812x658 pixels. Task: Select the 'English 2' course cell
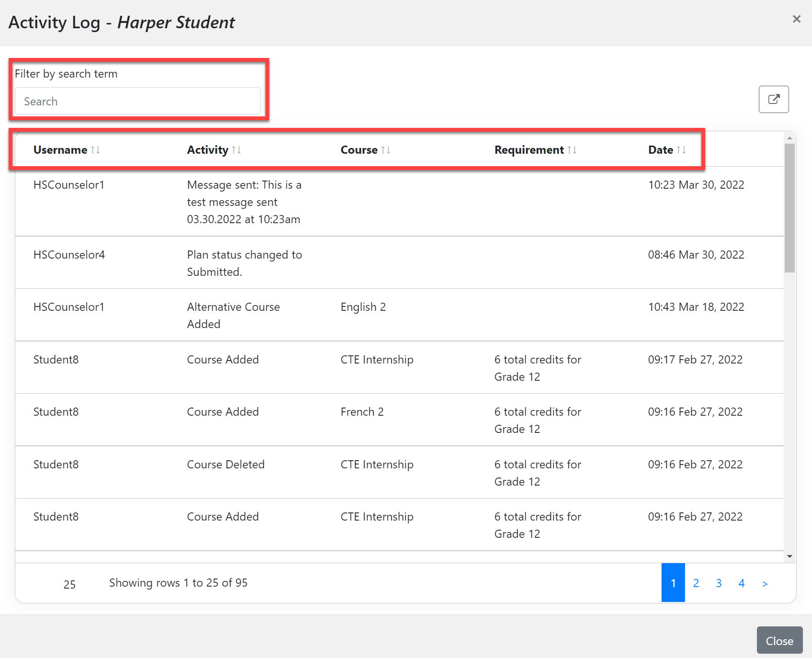click(x=363, y=306)
